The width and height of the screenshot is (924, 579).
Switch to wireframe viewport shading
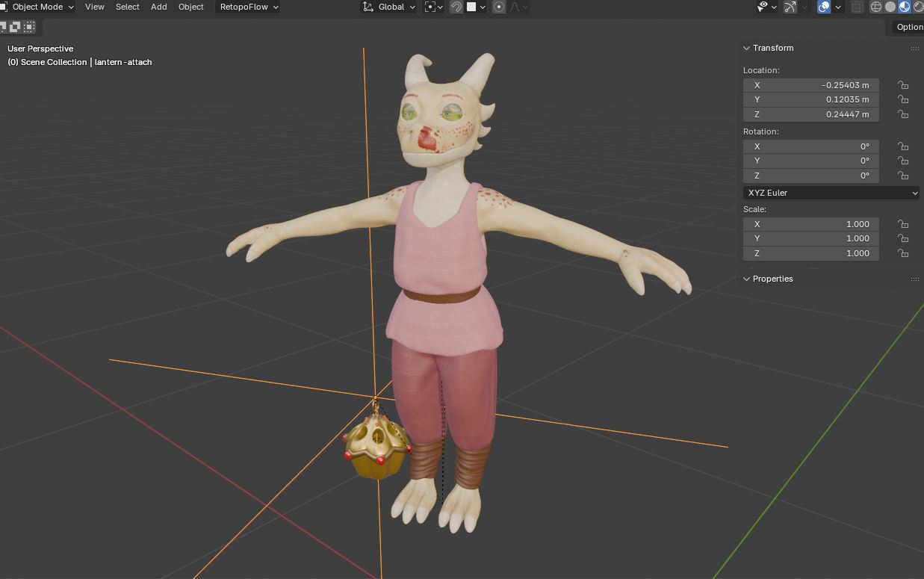coord(876,7)
